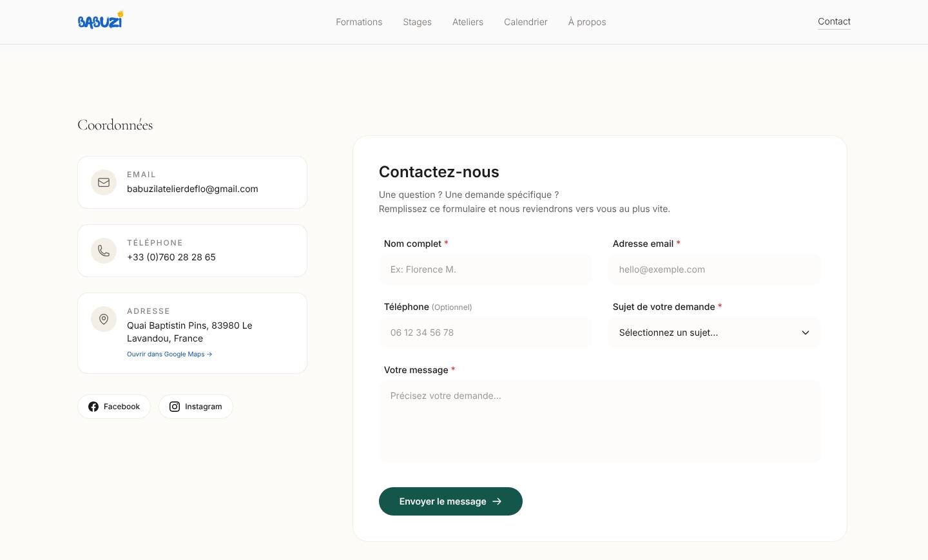Open the Sélectionnez un sujet dropdown

point(714,333)
